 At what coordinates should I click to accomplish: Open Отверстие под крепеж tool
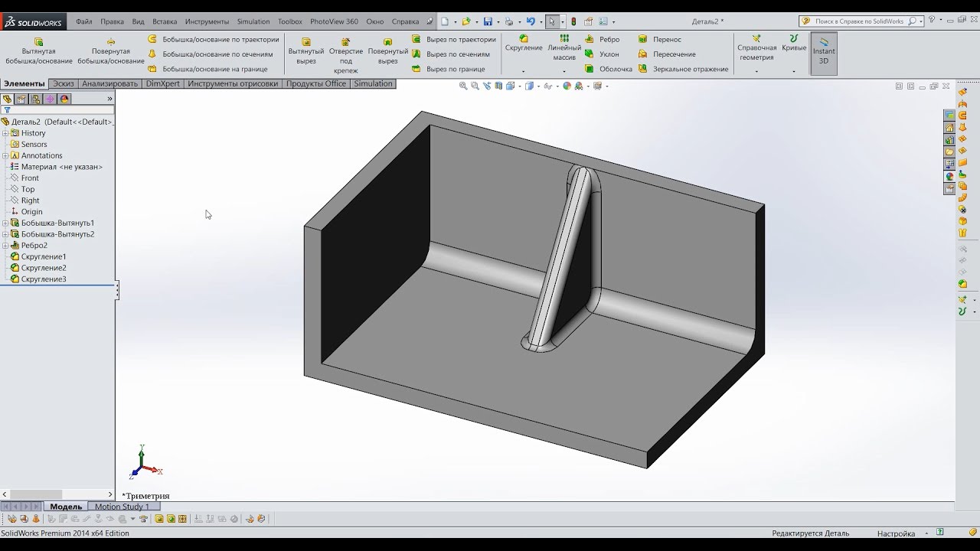pyautogui.click(x=346, y=55)
